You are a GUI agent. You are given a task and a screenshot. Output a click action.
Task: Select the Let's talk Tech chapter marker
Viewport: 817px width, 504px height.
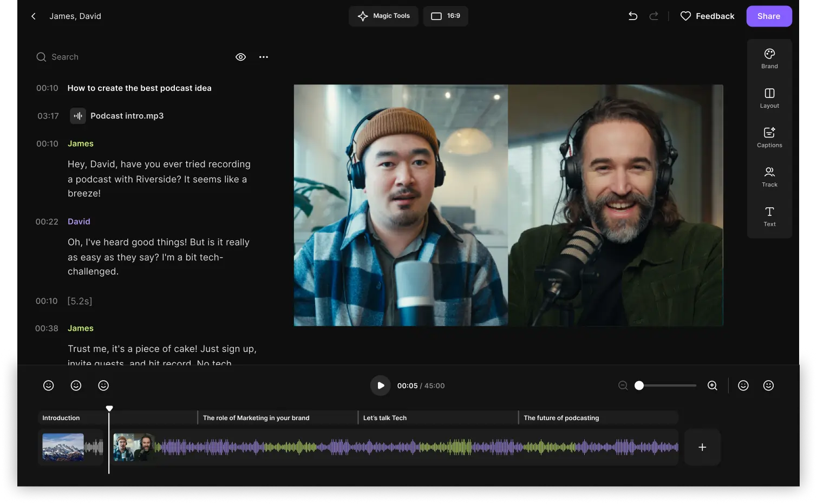[x=385, y=417]
